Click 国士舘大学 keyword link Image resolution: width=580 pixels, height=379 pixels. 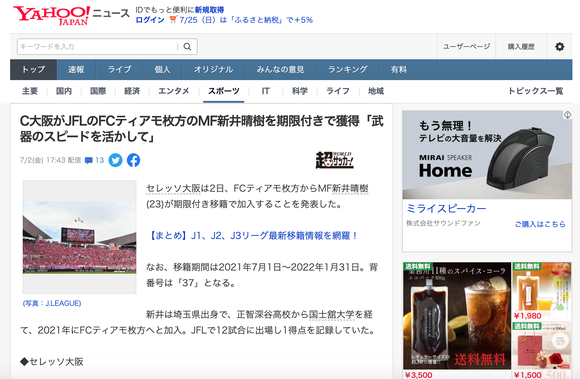tap(331, 314)
